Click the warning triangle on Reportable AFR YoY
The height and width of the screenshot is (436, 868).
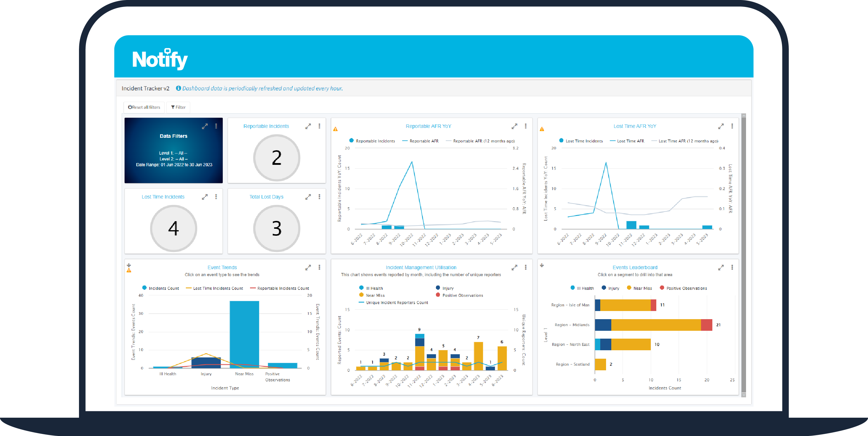point(336,129)
